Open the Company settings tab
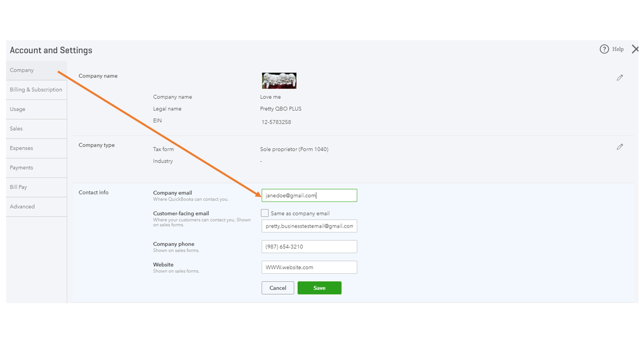 (22, 70)
